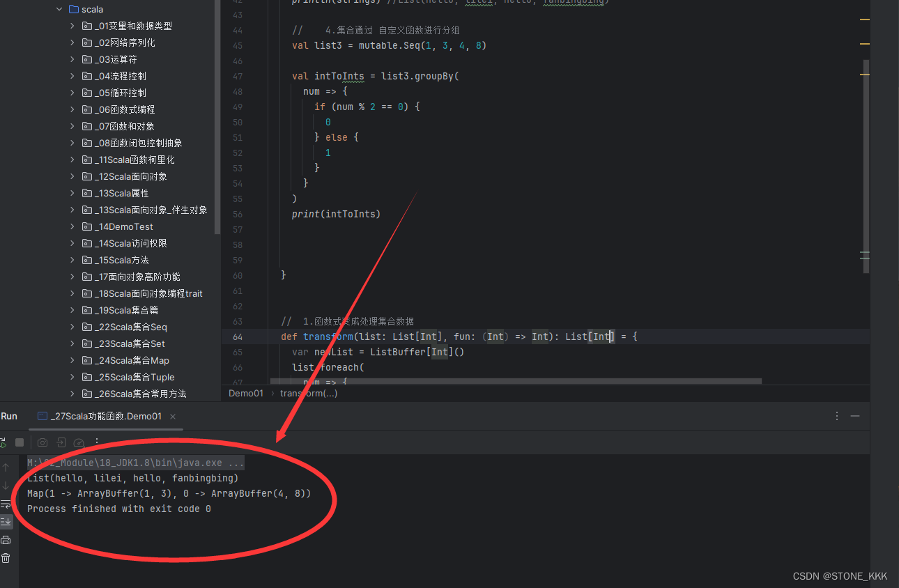This screenshot has height=588, width=899.
Task: Click the editor vertical scrollbar
Action: tap(866, 166)
